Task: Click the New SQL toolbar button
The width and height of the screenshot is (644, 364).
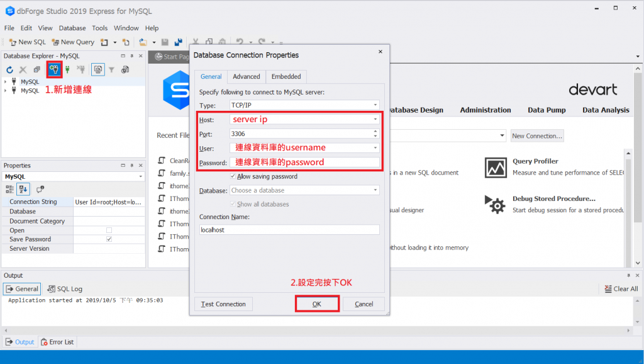Action: click(x=28, y=42)
